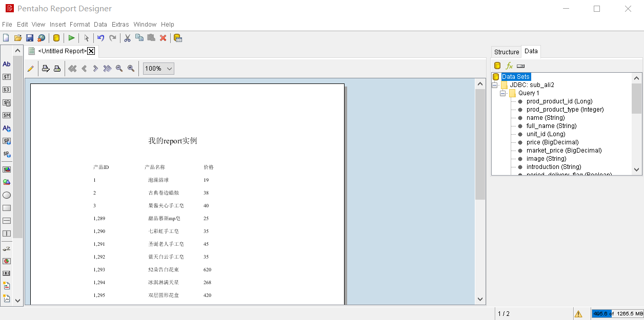Viewport: 644px width, 320px height.
Task: Select the barcode element in palette
Action: [7, 273]
